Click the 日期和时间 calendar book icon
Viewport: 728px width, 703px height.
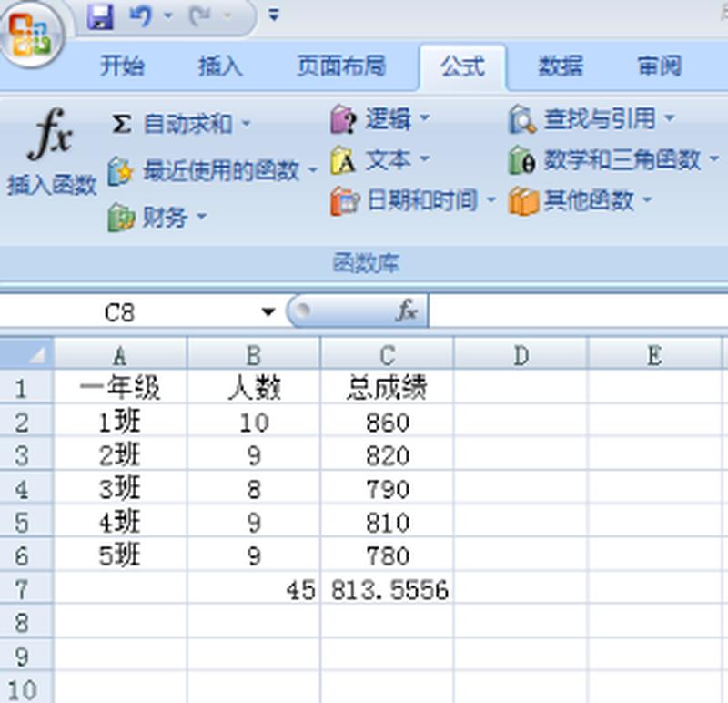click(x=345, y=201)
